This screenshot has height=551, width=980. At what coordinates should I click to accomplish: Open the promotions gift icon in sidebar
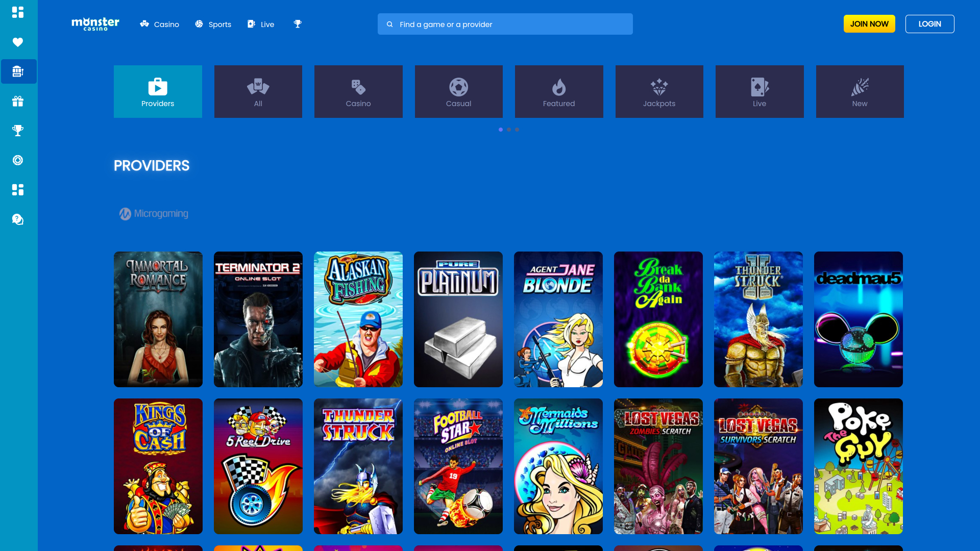click(18, 101)
